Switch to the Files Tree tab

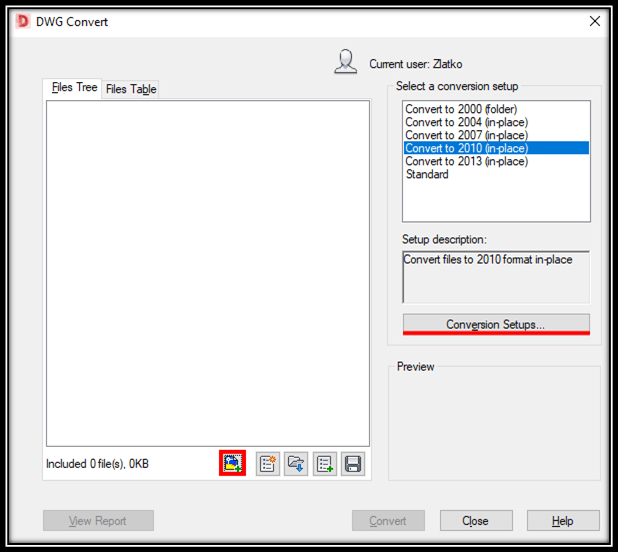[74, 87]
